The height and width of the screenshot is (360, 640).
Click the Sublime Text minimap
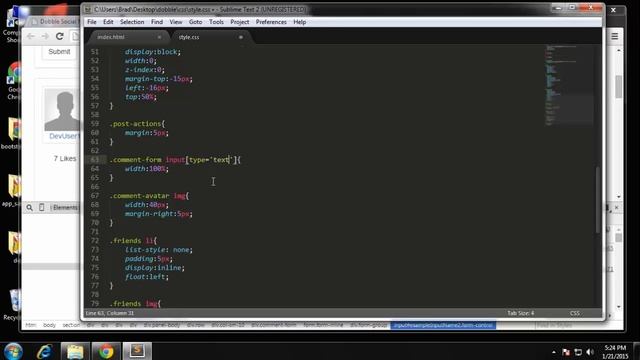click(569, 85)
